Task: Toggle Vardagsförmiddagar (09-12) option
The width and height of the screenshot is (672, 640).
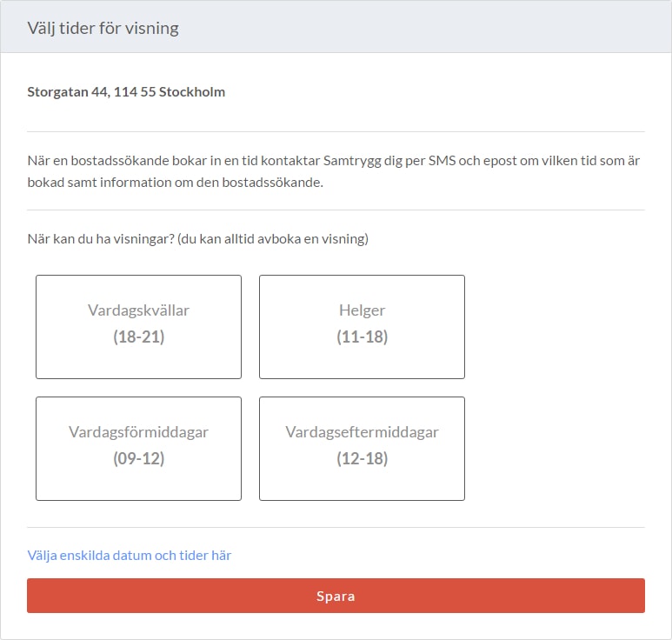Action: coord(138,449)
